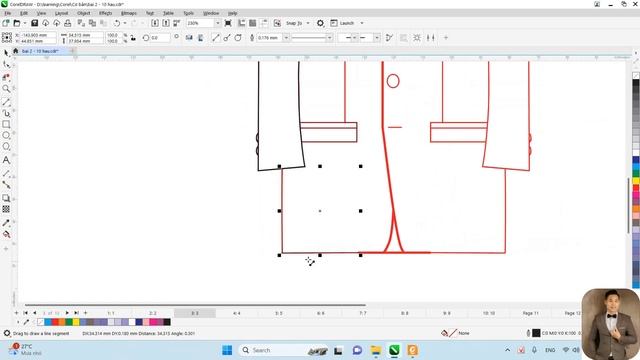This screenshot has height=360, width=640.
Task: Expand the Launch dropdown arrow
Action: click(362, 23)
